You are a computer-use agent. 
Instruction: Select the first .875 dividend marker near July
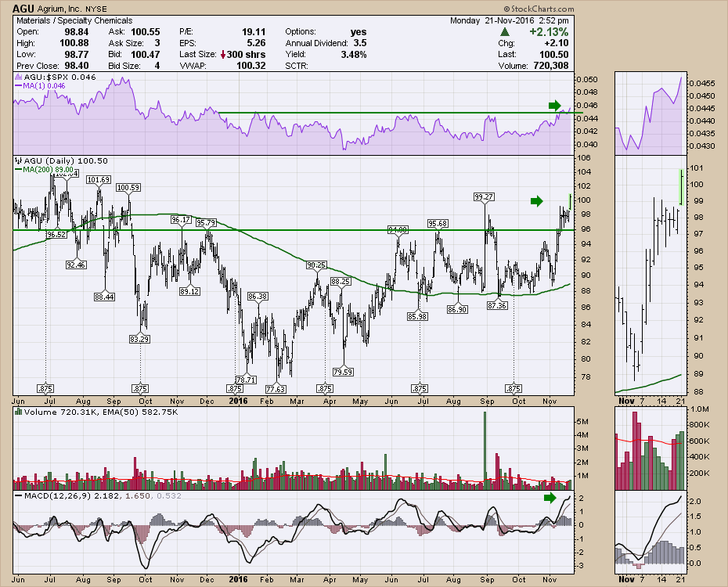click(x=45, y=388)
